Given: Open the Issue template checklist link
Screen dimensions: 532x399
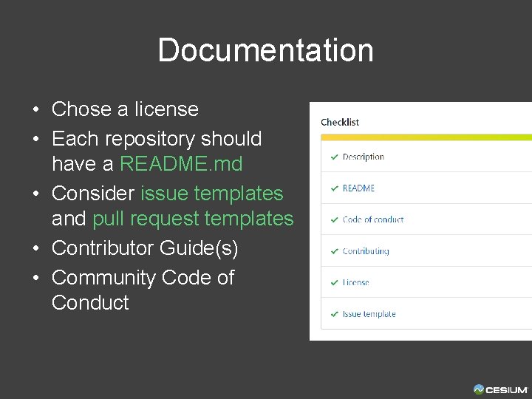Looking at the screenshot, I should [369, 314].
